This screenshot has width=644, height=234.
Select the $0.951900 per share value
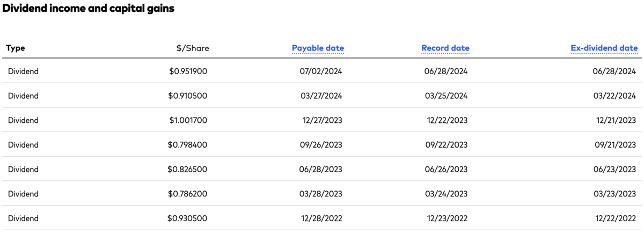pyautogui.click(x=188, y=71)
